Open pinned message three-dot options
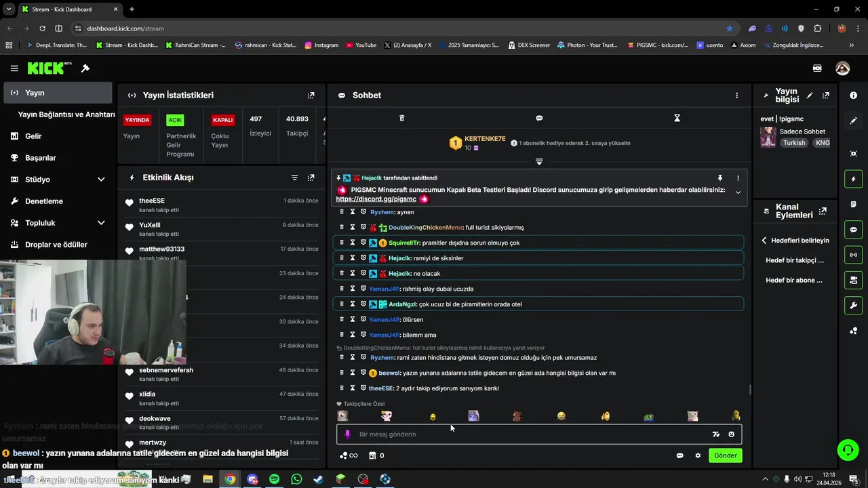This screenshot has height=488, width=868. pyautogui.click(x=738, y=178)
